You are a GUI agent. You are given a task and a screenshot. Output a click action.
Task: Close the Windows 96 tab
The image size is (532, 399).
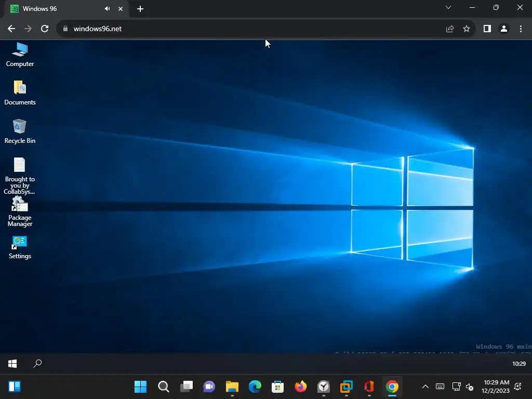click(121, 9)
